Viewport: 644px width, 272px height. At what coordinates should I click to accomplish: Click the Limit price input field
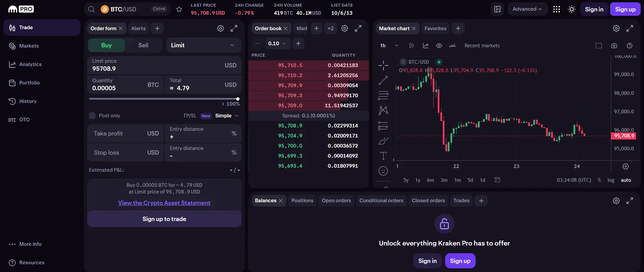click(164, 65)
